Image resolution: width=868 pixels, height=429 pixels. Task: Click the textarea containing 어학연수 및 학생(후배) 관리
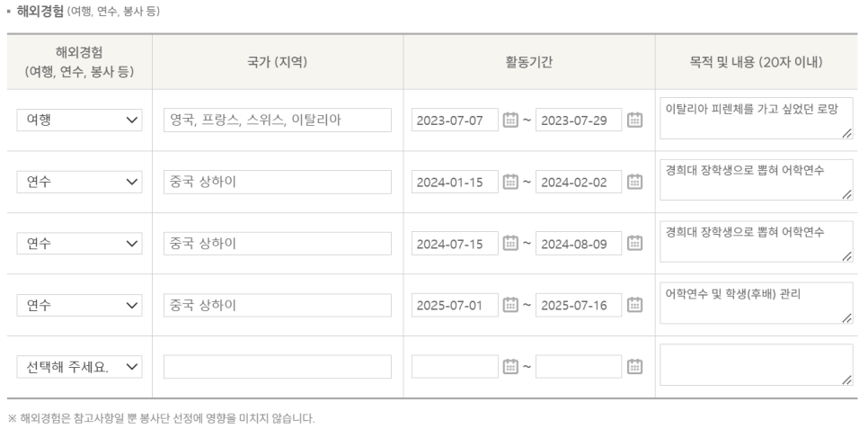click(x=757, y=303)
